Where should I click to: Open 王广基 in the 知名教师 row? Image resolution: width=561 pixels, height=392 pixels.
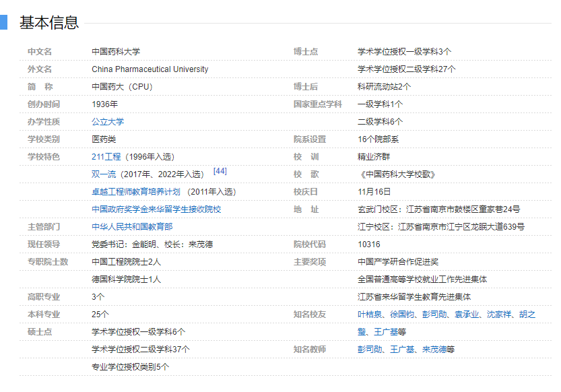point(402,350)
